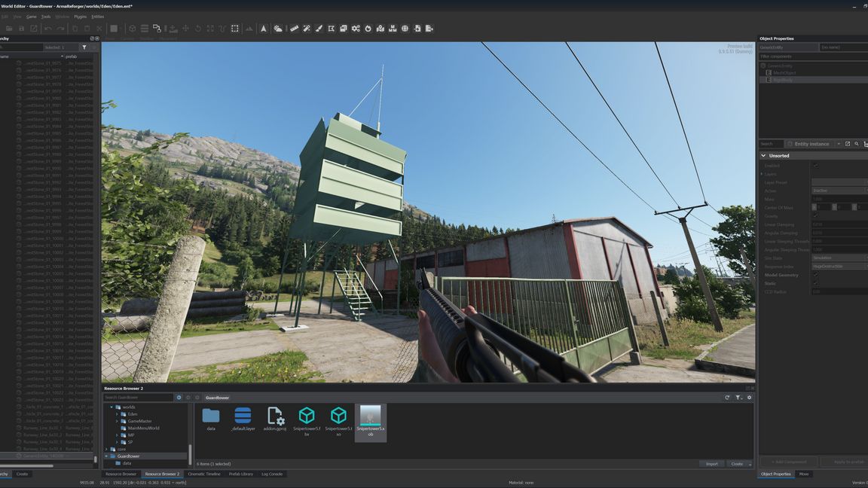Open the Response Index dropdown

839,267
